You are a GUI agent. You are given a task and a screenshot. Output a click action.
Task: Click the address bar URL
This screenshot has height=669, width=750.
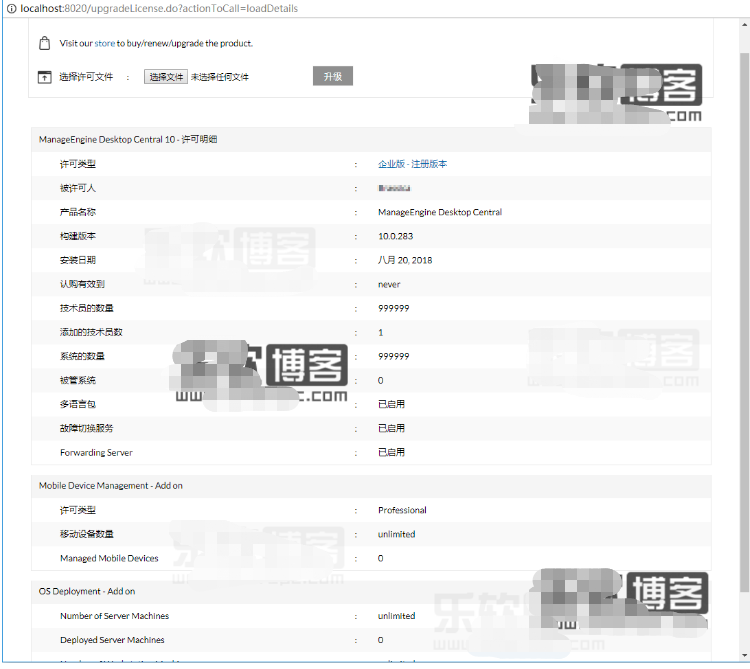[159, 8]
